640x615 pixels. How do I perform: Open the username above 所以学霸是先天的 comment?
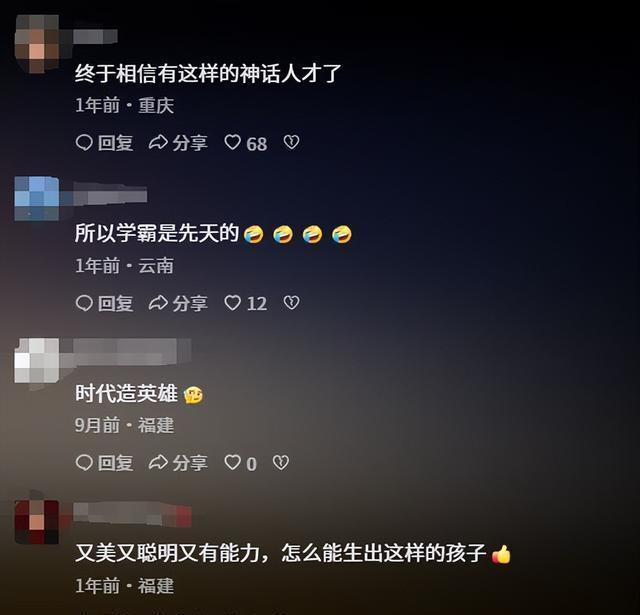[110, 194]
